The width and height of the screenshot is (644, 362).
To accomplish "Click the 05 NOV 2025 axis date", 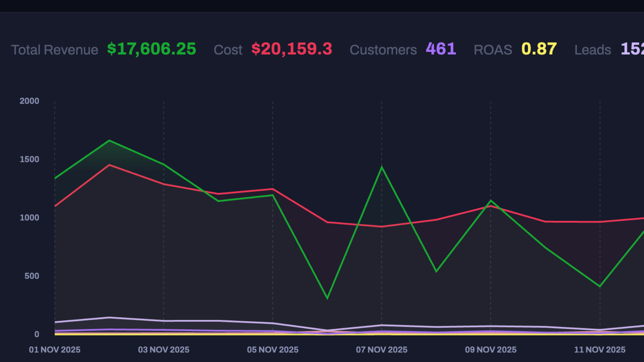I will [273, 350].
